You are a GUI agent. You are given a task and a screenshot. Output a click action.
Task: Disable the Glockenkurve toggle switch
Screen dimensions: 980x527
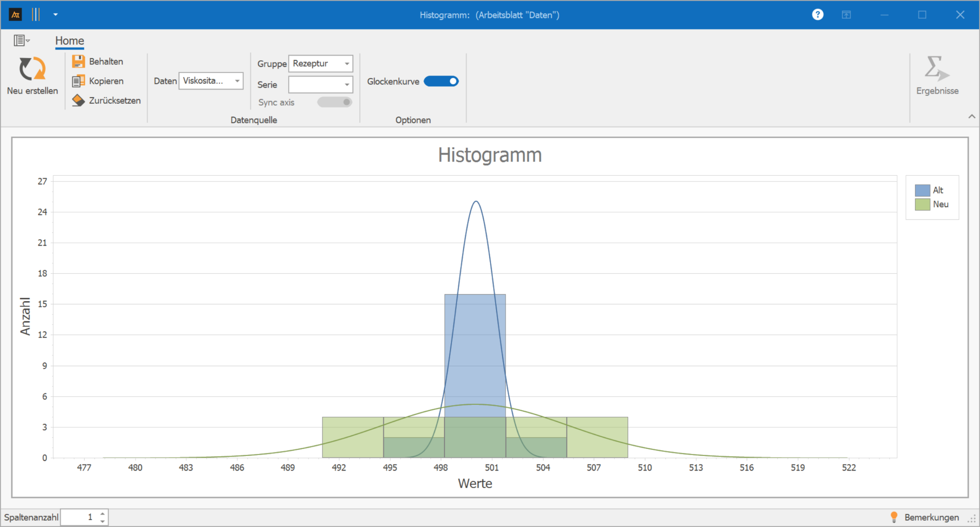coord(441,81)
